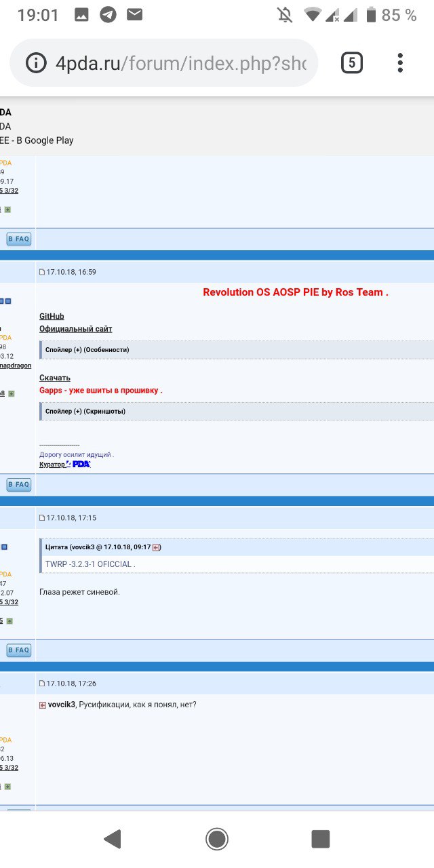Tap the signature text 'Дорогу осилит идущий'
The width and height of the screenshot is (434, 868).
77,454
